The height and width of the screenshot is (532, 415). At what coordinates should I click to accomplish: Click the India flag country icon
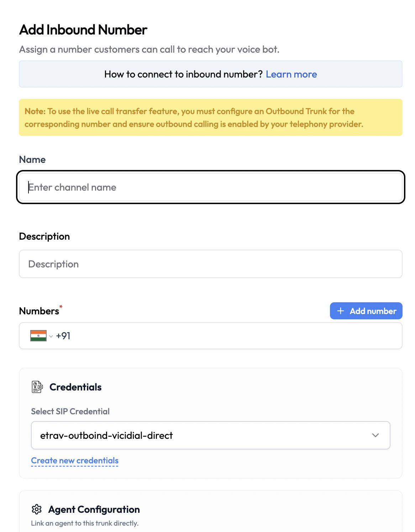point(38,336)
